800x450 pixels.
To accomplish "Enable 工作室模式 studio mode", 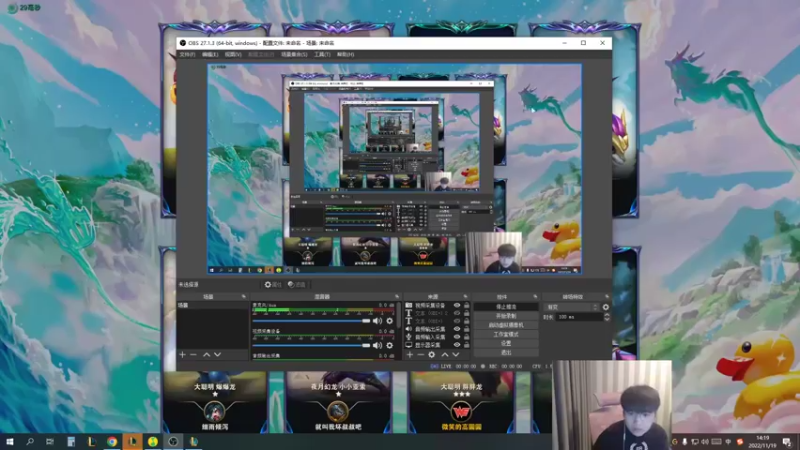I will tap(506, 334).
